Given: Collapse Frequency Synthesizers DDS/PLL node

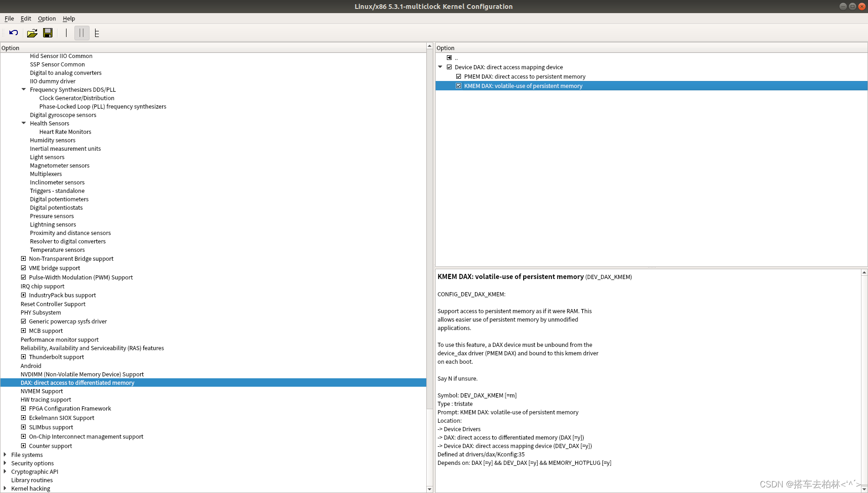Looking at the screenshot, I should coord(23,89).
